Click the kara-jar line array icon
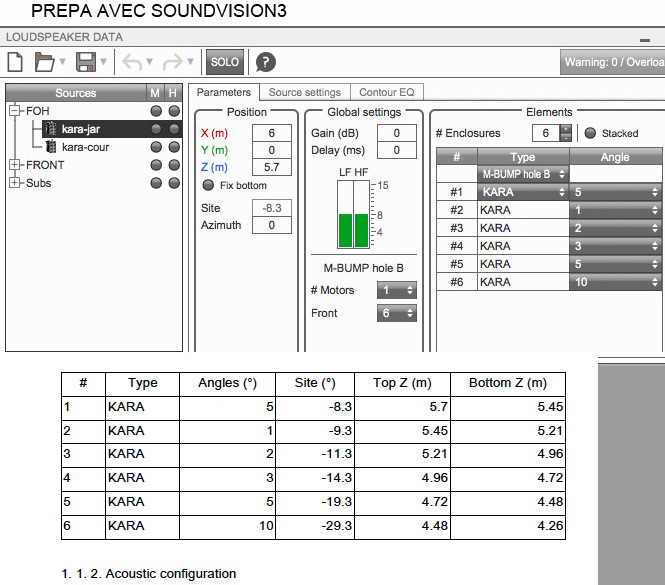The image size is (665, 585). point(51,129)
